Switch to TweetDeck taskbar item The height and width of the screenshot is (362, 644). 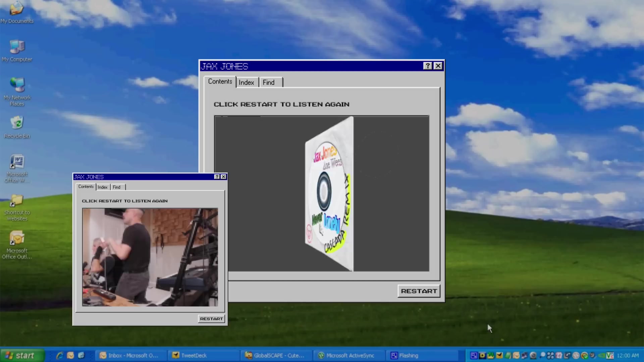click(x=203, y=355)
